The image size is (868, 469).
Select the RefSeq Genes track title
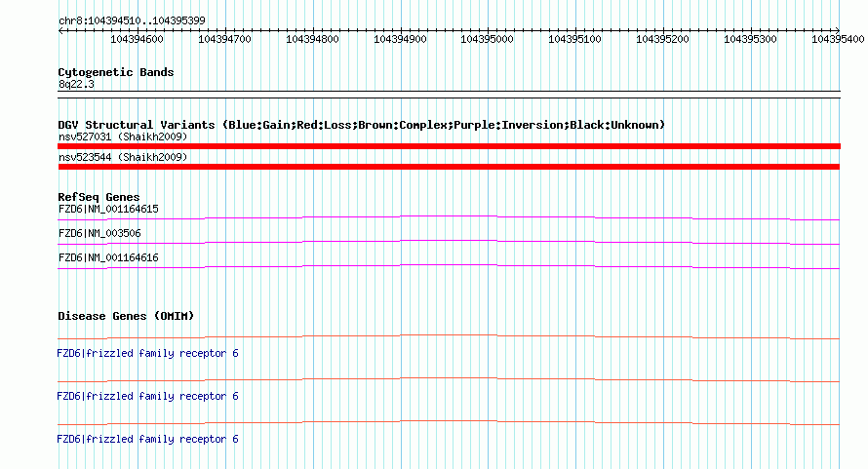99,197
